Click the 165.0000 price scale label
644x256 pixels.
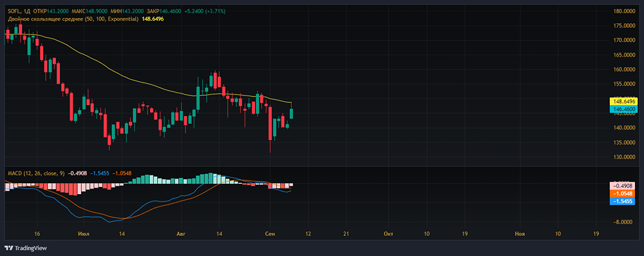(x=624, y=55)
